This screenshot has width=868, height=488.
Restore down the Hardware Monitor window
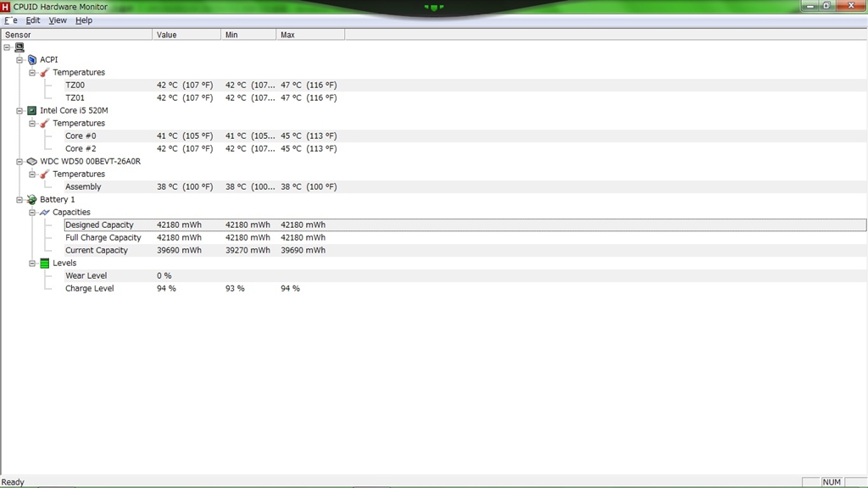point(826,6)
